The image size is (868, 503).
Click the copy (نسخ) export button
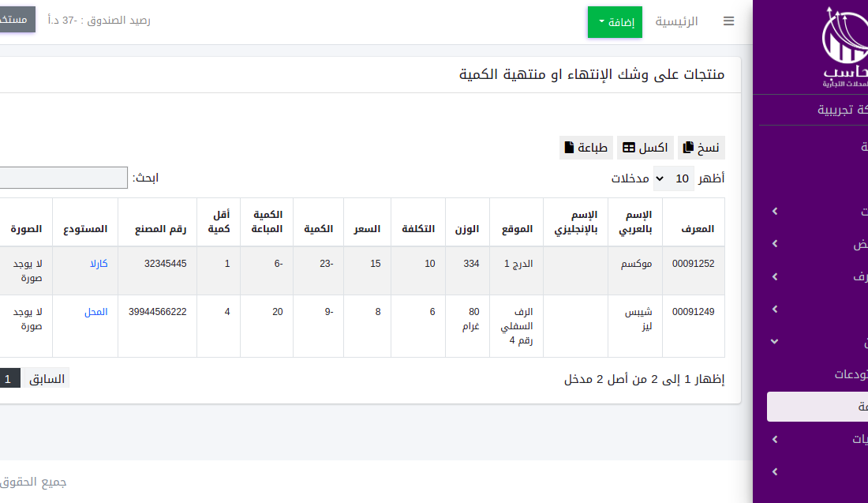tap(701, 148)
